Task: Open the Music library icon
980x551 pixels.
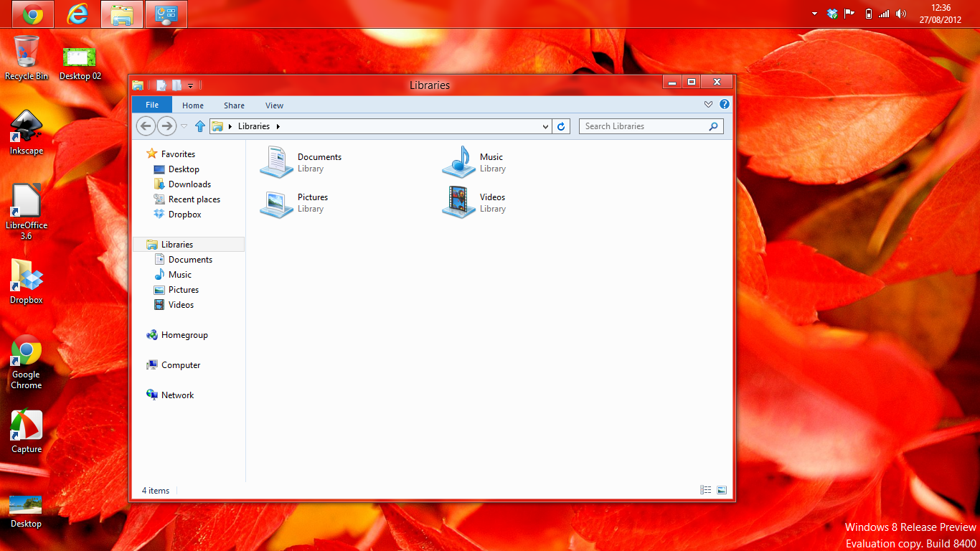Action: [x=459, y=162]
